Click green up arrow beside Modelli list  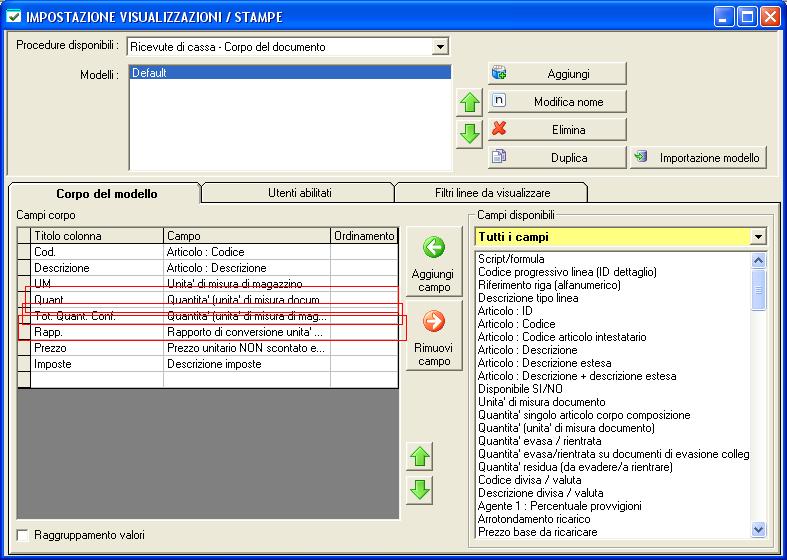point(469,104)
